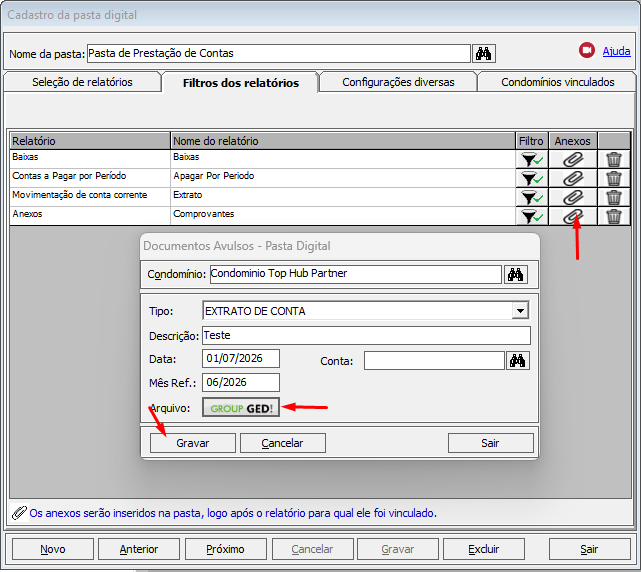This screenshot has width=641, height=572.
Task: Switch to the Filtros dos relatórios tab
Action: click(241, 83)
